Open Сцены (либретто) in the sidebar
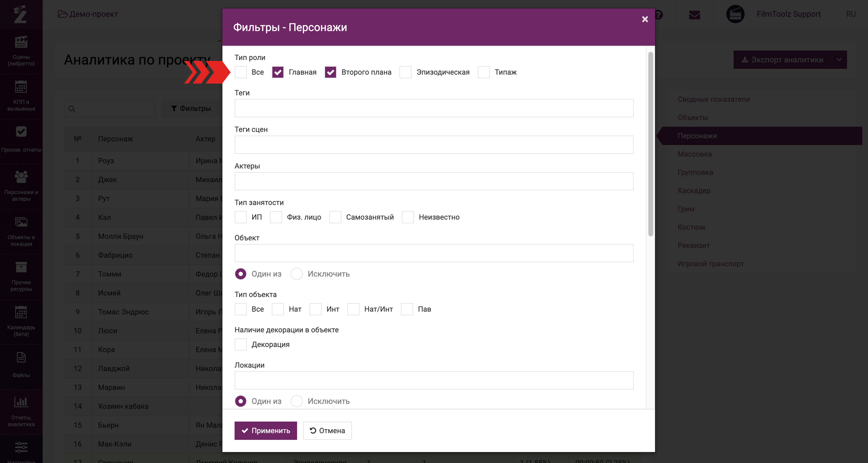 click(21, 51)
